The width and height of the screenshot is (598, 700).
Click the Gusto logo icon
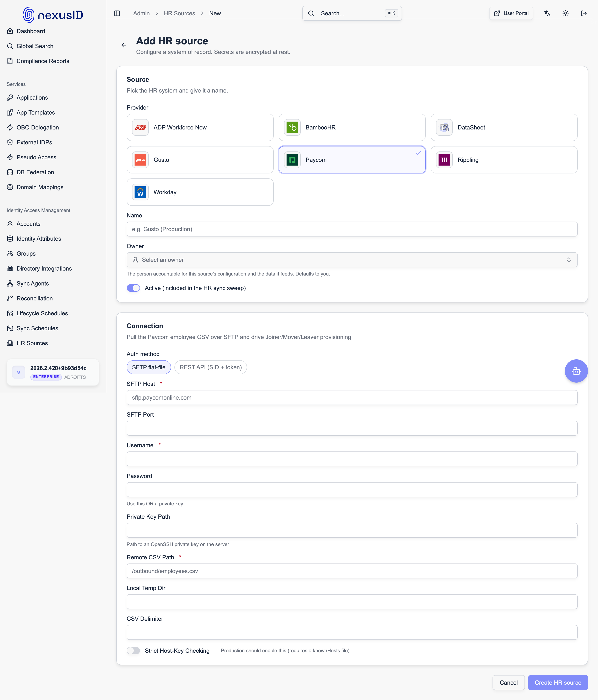point(140,160)
